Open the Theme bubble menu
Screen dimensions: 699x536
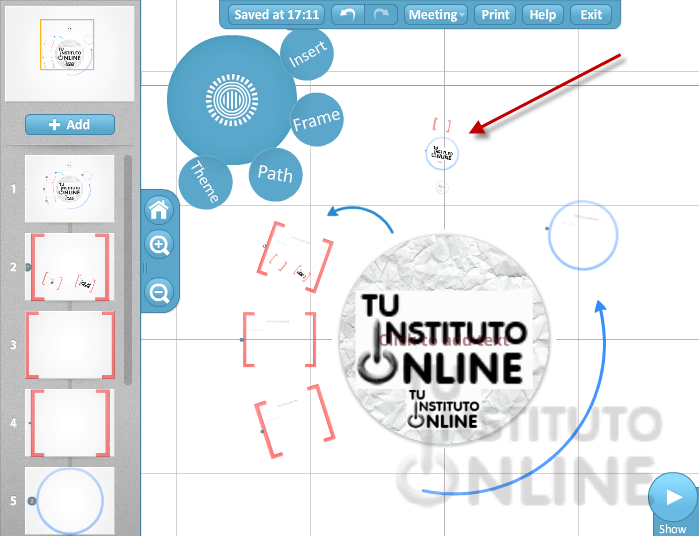click(205, 182)
